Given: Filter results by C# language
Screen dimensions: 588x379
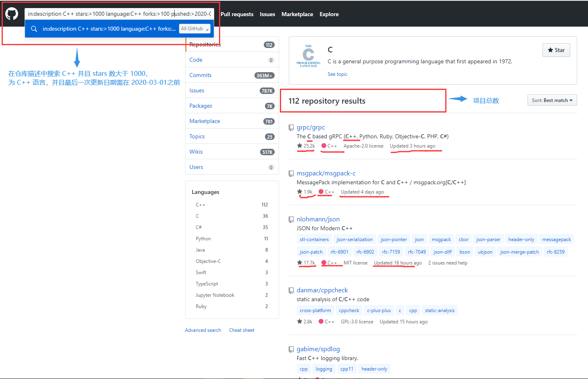Looking at the screenshot, I should (x=232, y=227).
